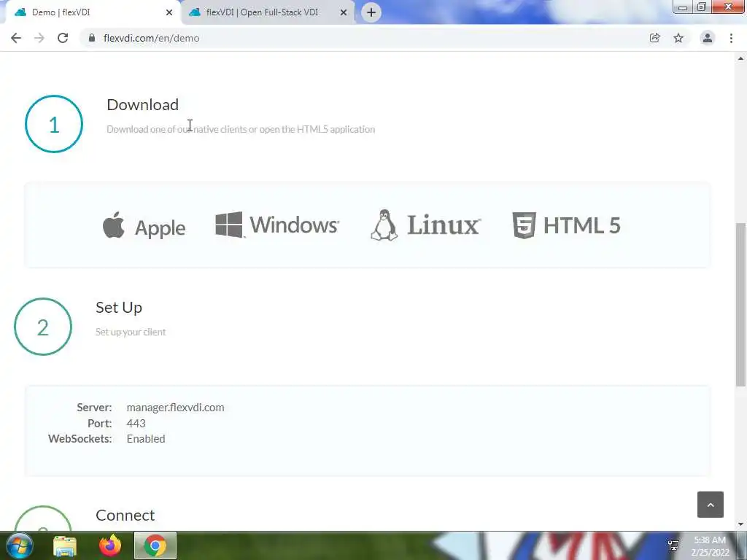Open a new browser tab
The height and width of the screenshot is (560, 747).
click(371, 12)
